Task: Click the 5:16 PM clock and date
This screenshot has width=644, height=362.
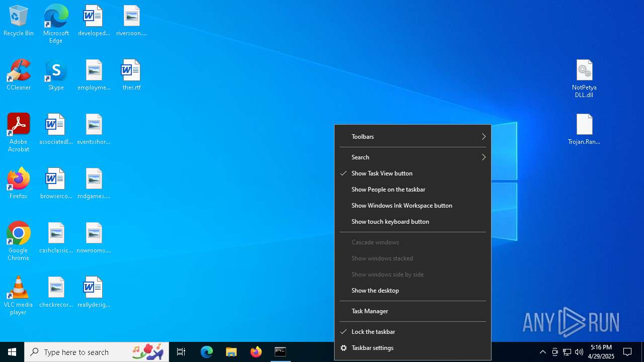Action: [x=601, y=352]
